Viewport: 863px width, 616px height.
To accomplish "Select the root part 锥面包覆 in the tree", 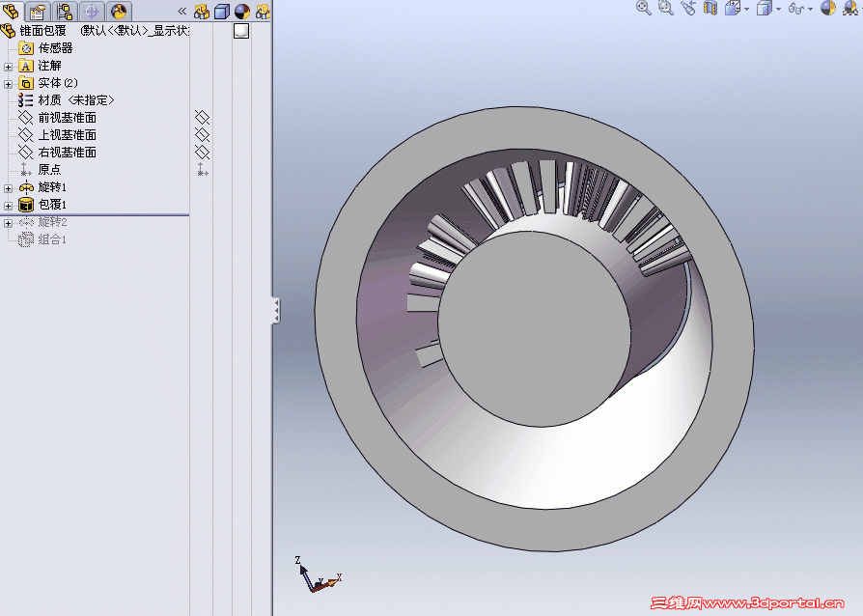I will click(x=42, y=31).
